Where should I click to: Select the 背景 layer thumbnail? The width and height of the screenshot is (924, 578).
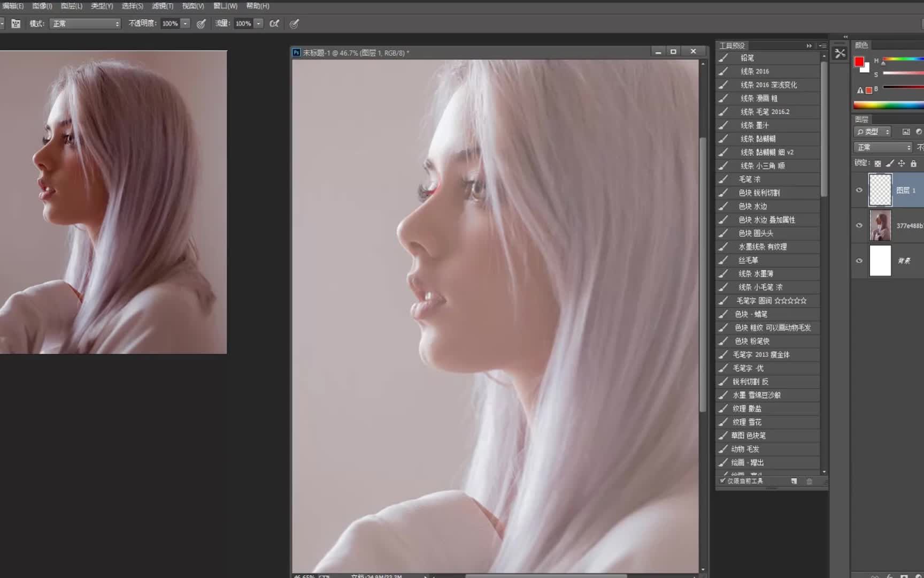880,261
